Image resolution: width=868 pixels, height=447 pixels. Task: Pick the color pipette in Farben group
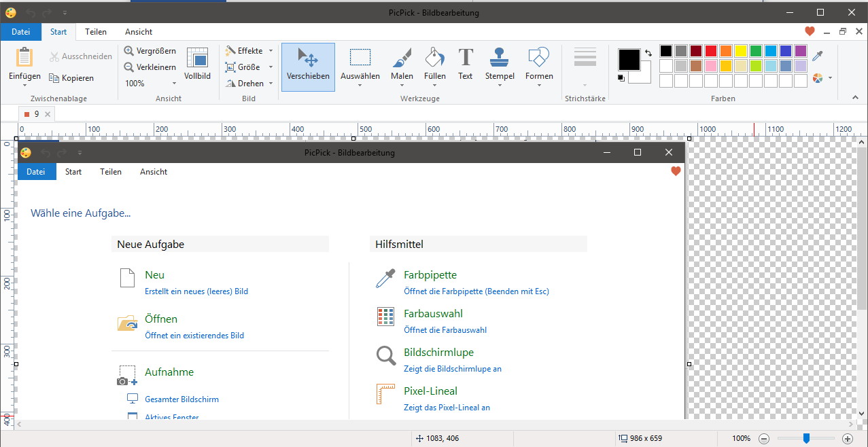coord(818,56)
